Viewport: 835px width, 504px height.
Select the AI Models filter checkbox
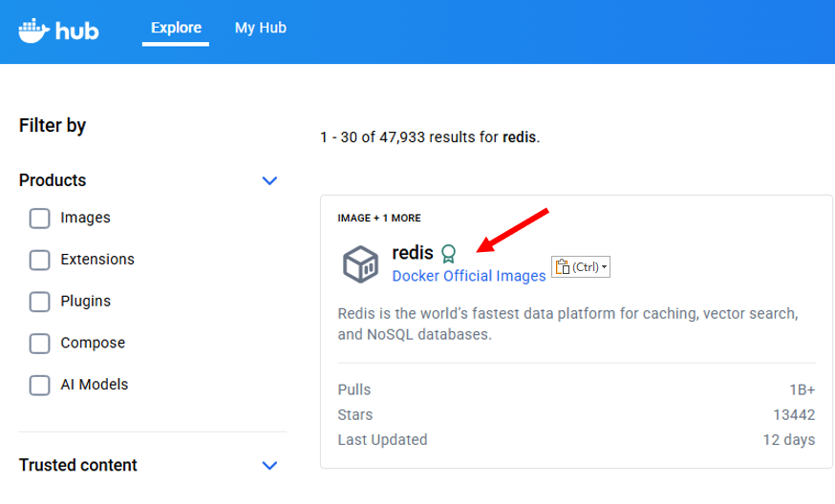(39, 386)
